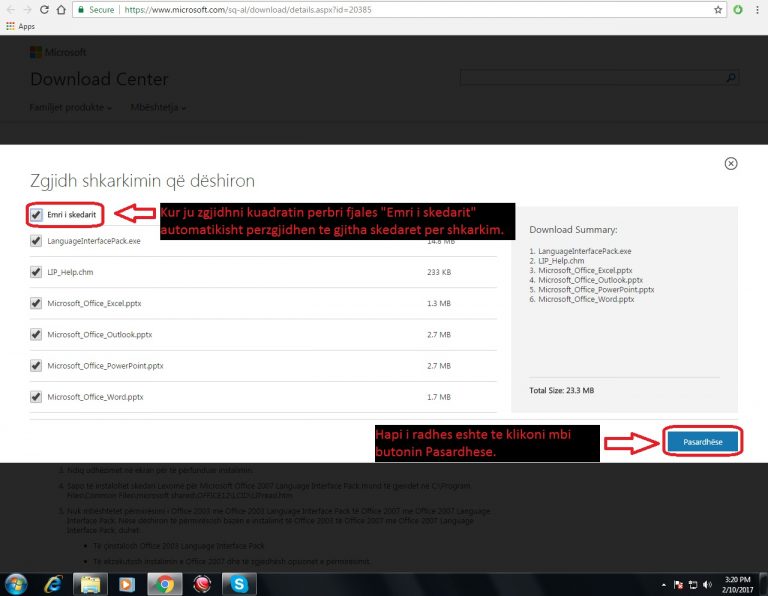This screenshot has height=596, width=768.
Task: Open File Explorer from taskbar
Action: point(90,584)
